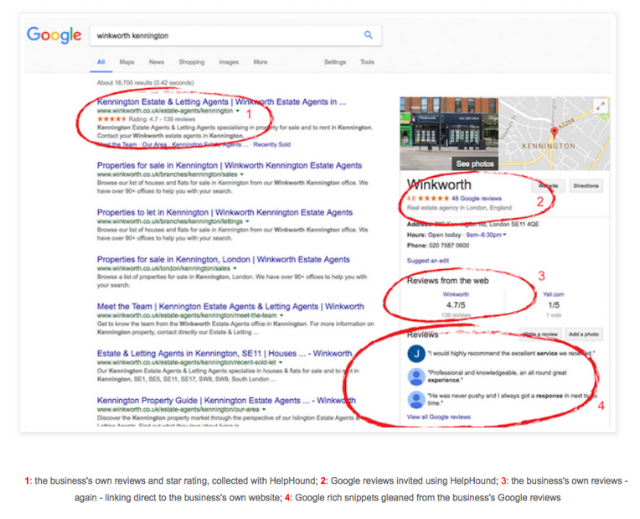Open the Winkworth storefront photo
Image resolution: width=640 pixels, height=519 pixels.
pos(449,133)
